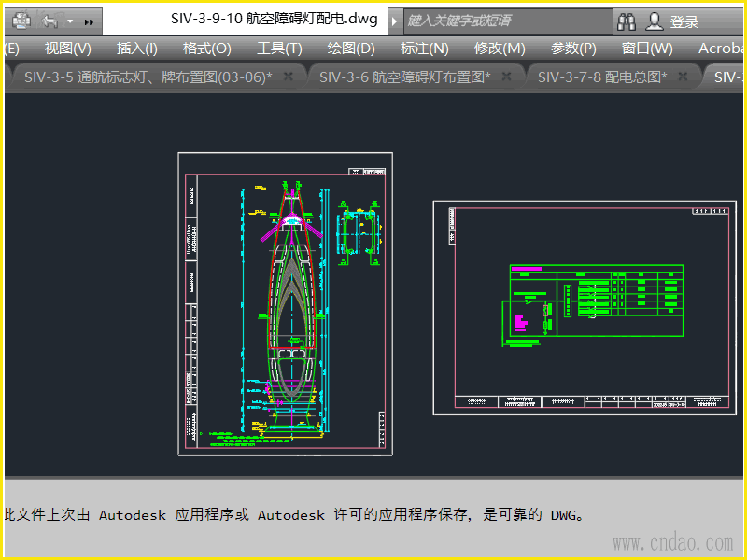
Task: Open the 标注(N) menu
Action: pyautogui.click(x=424, y=49)
